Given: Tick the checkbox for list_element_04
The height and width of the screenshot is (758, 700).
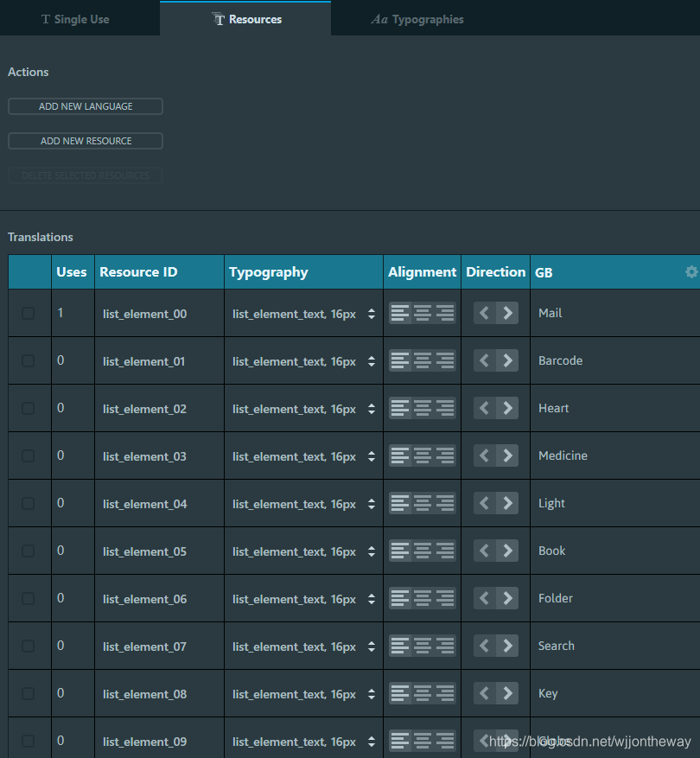Looking at the screenshot, I should point(28,503).
